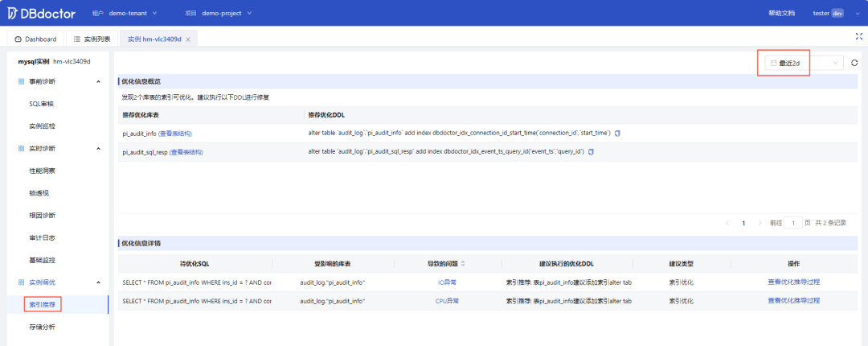Open 审计日志 in the sidebar
The height and width of the screenshot is (346, 868).
[x=42, y=237]
